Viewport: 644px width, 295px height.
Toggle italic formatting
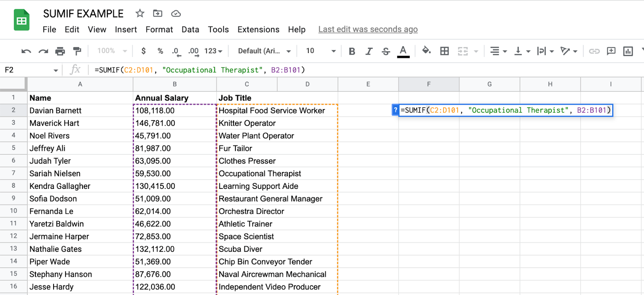click(x=369, y=51)
